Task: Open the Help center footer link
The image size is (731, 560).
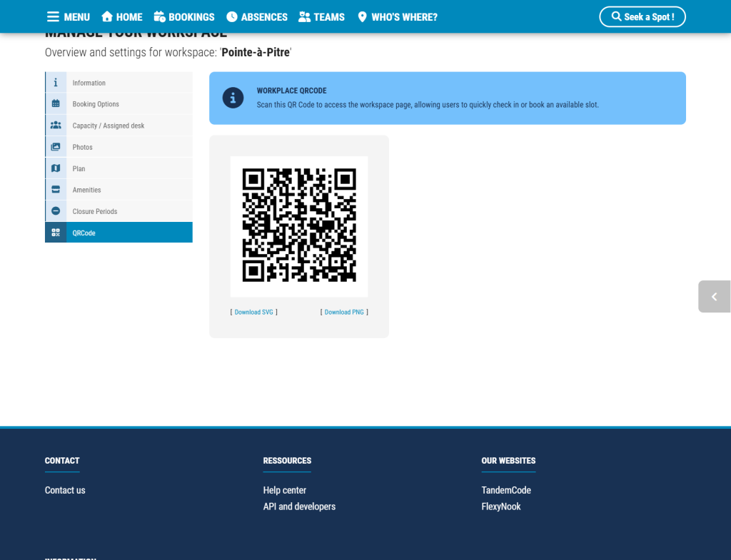Action: (284, 490)
